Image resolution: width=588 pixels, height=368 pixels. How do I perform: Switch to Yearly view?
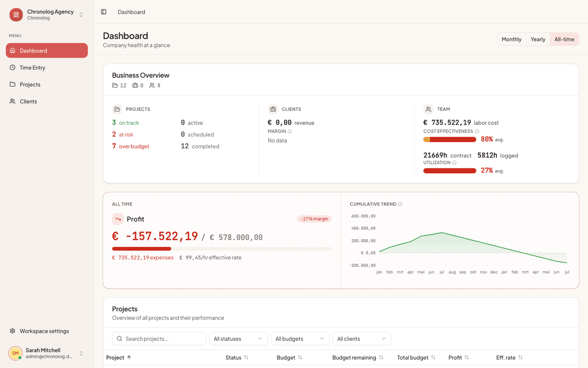[x=538, y=39]
